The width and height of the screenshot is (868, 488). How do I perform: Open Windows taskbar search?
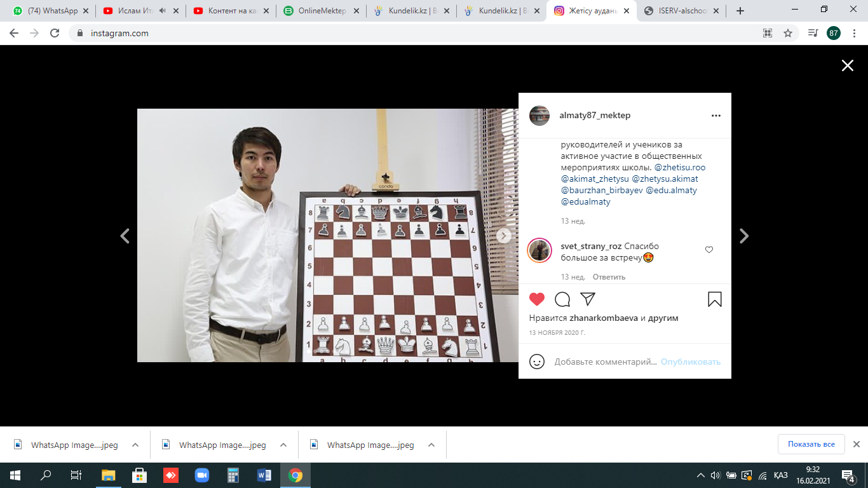(46, 475)
